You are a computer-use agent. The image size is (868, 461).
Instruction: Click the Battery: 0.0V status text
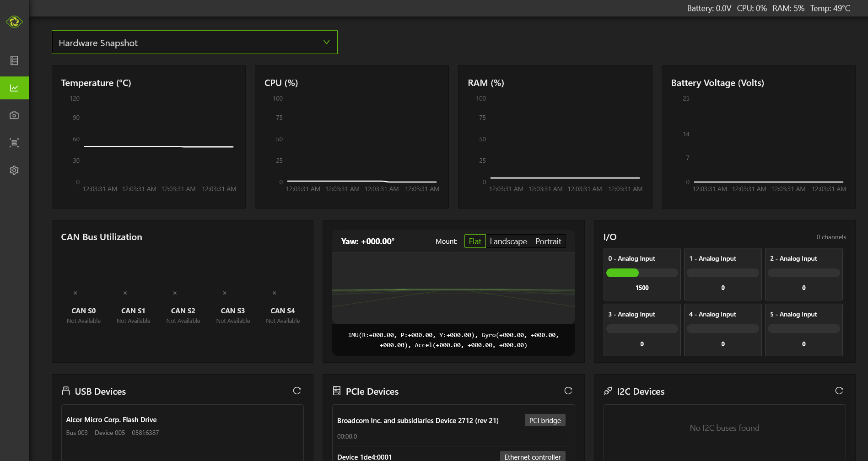point(709,8)
